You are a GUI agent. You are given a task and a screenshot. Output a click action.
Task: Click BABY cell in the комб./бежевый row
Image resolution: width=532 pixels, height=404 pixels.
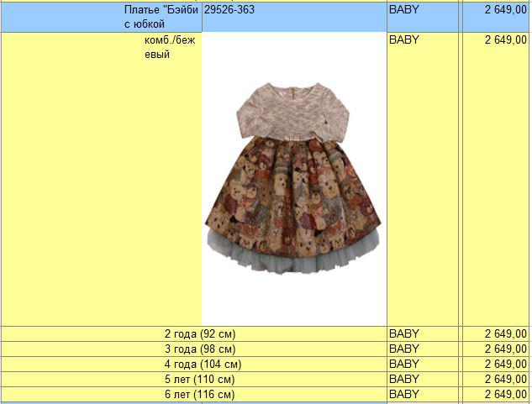[x=404, y=39]
